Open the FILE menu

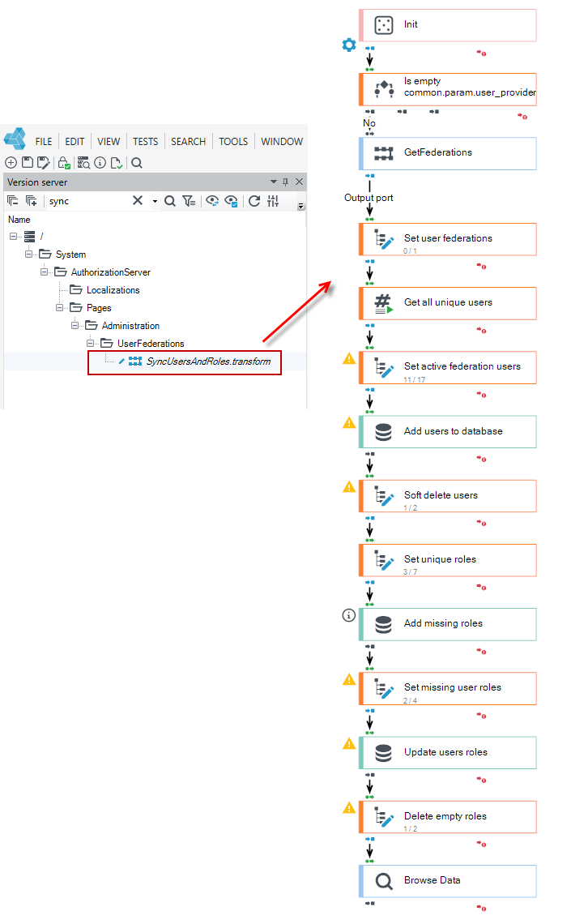tap(44, 141)
